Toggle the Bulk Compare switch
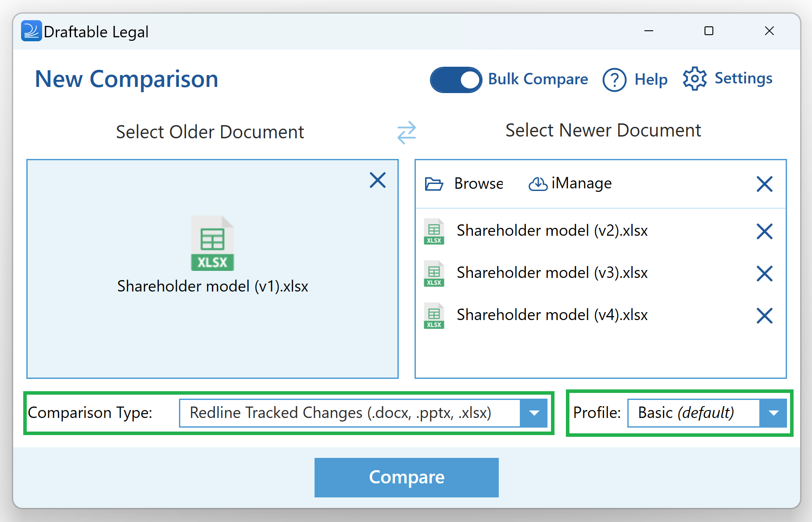This screenshot has width=812, height=522. tap(456, 80)
